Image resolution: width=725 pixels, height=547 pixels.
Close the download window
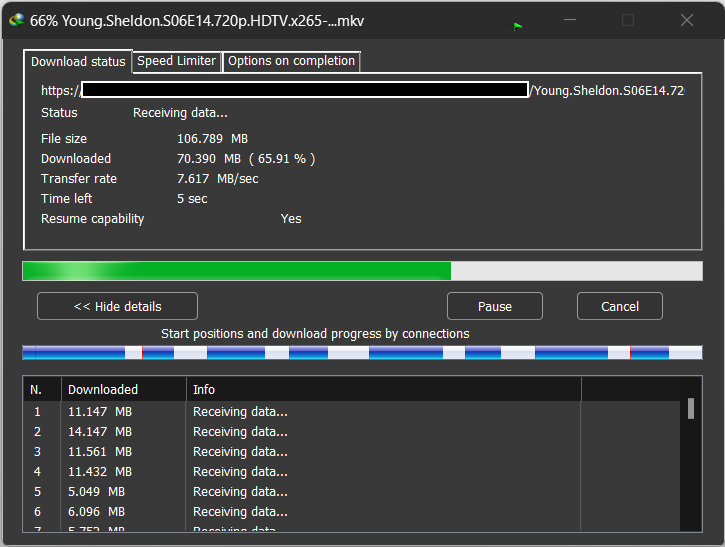pyautogui.click(x=687, y=20)
